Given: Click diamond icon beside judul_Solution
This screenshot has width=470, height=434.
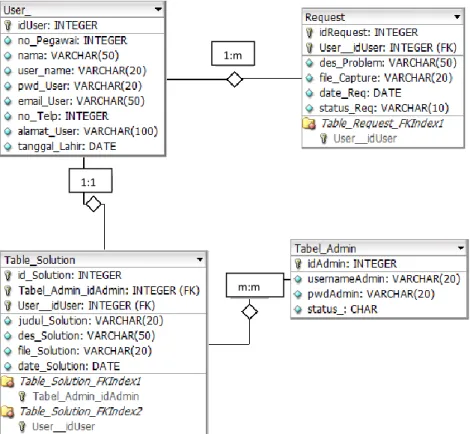Looking at the screenshot, I should 8,321.
